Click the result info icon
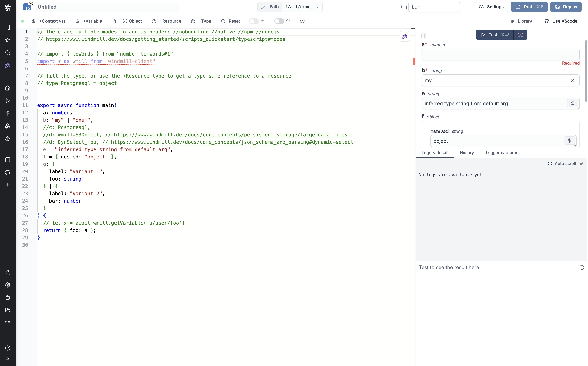The width and height of the screenshot is (588, 366). click(582, 267)
